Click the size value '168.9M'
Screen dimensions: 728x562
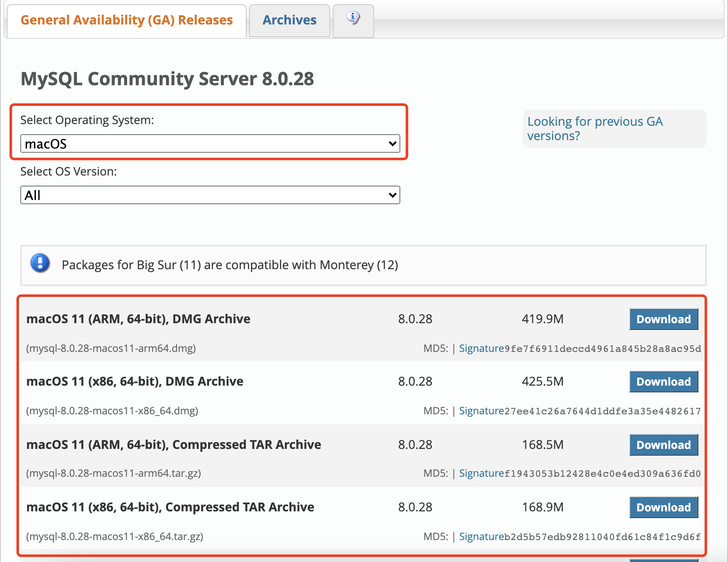[x=543, y=507]
